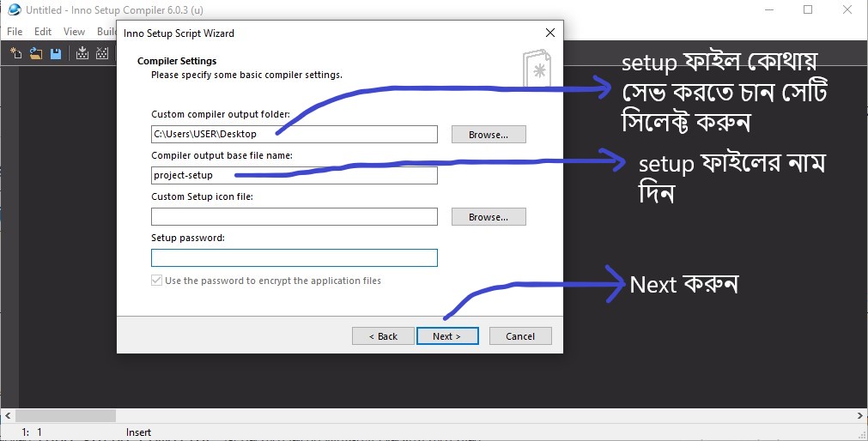Close the Inno Setup Compiler main window
868x441 pixels.
tap(847, 9)
